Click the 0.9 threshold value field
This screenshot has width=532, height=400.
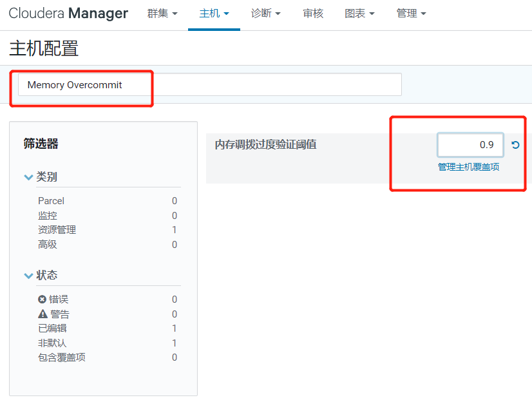[470, 144]
